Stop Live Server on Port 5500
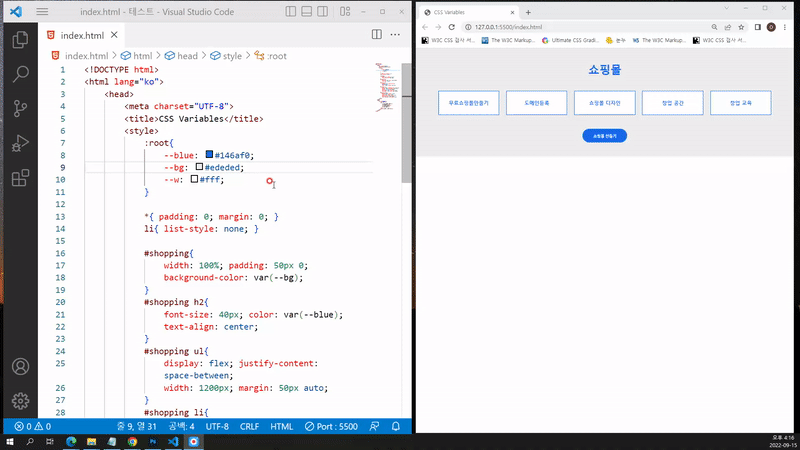 (331, 427)
